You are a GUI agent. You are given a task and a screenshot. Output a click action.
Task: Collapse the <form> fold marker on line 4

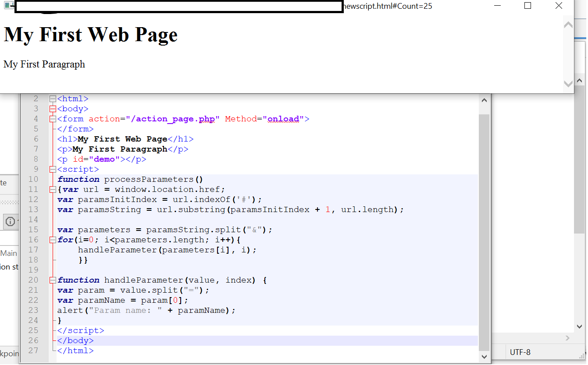[53, 119]
